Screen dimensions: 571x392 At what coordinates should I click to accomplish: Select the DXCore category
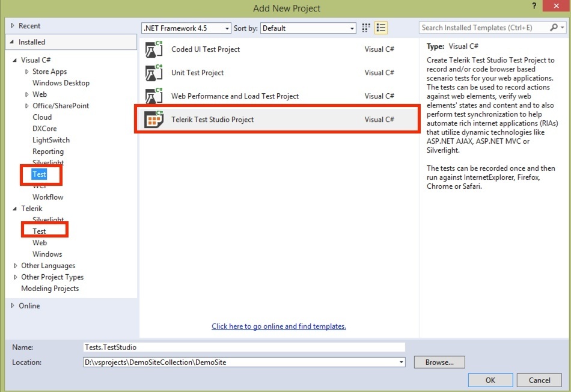click(x=44, y=129)
